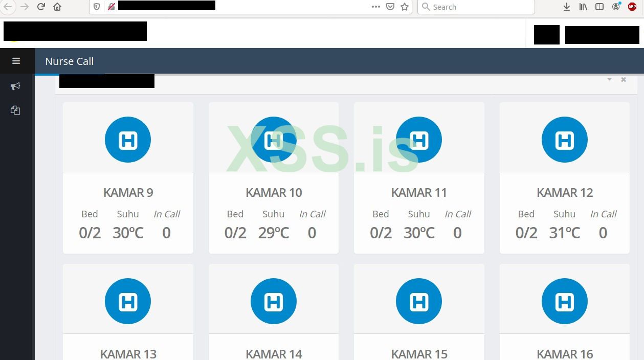Click the KAMAR 10 title
This screenshot has height=360, width=644.
274,193
